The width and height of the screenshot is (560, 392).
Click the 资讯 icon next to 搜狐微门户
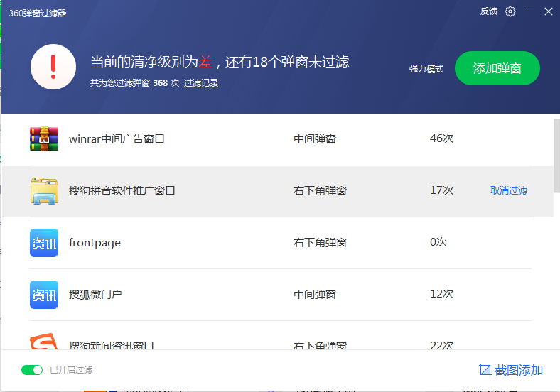tap(44, 295)
